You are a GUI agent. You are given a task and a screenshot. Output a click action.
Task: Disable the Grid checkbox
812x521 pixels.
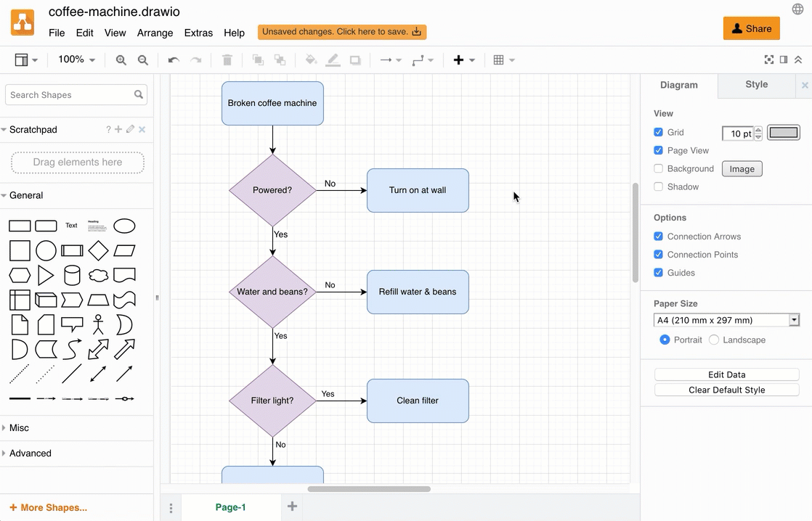[x=658, y=132]
